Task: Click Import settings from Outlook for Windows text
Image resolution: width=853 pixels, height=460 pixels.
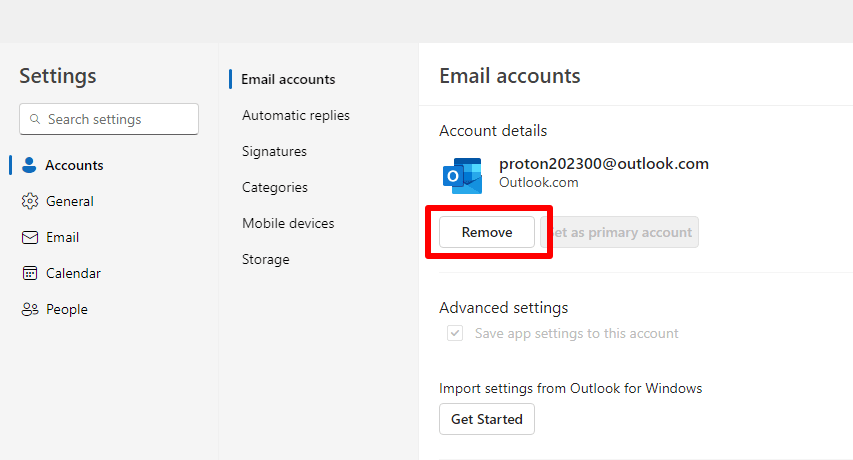Action: point(571,388)
